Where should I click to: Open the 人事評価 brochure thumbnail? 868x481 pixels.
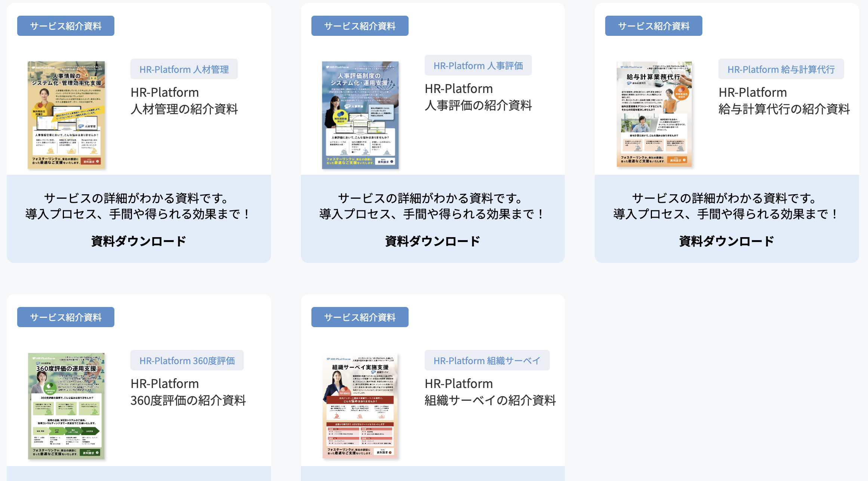(360, 115)
